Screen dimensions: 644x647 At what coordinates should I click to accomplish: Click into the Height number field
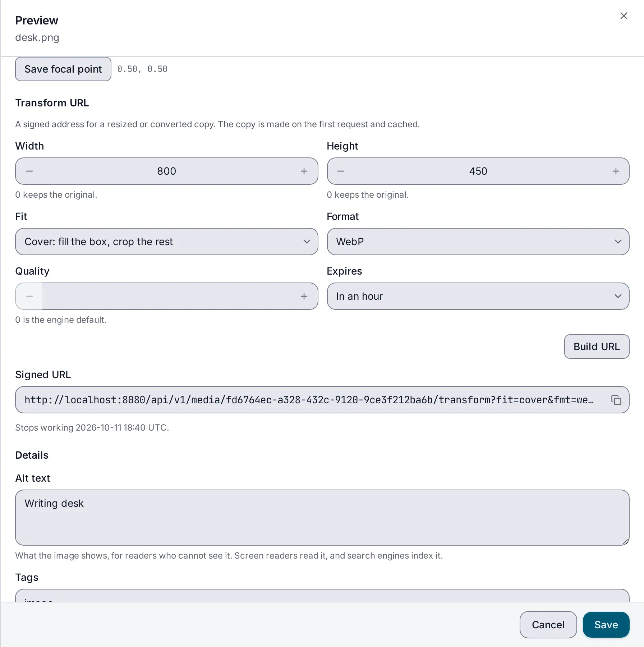(478, 171)
